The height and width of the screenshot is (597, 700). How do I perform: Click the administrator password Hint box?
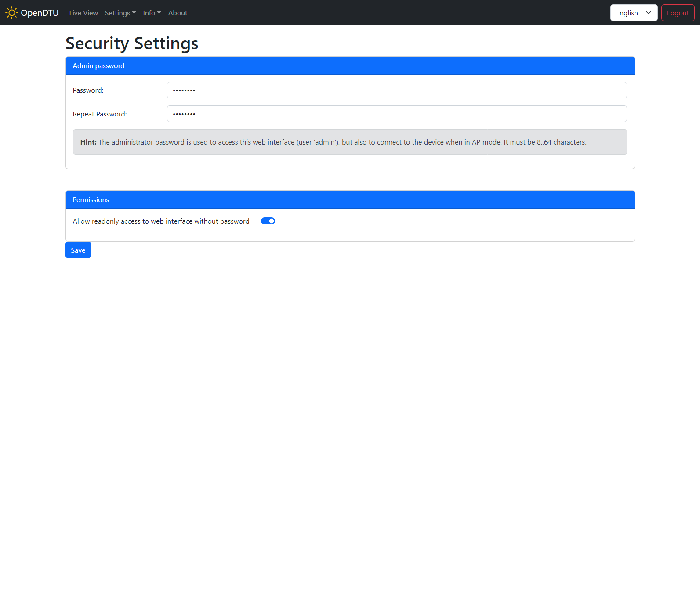coord(350,142)
